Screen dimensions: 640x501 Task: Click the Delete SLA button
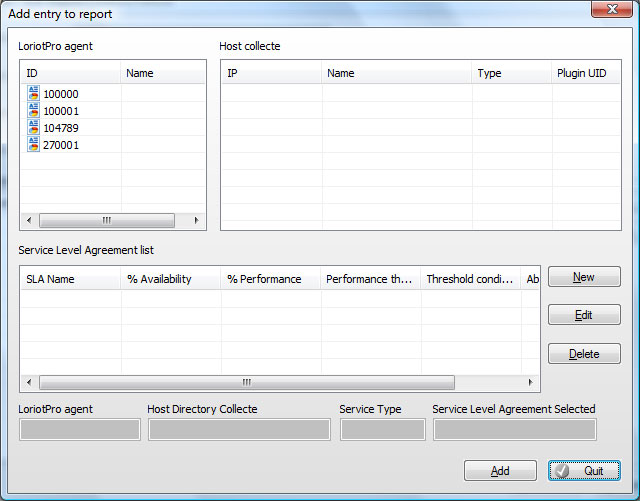[x=584, y=354]
